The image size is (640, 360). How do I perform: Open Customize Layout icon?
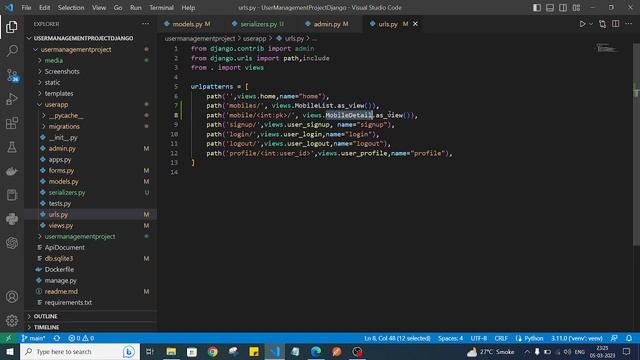pos(576,8)
